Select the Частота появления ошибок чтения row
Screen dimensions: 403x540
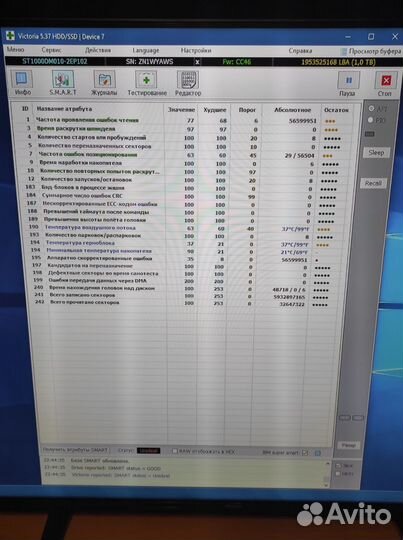[184, 121]
